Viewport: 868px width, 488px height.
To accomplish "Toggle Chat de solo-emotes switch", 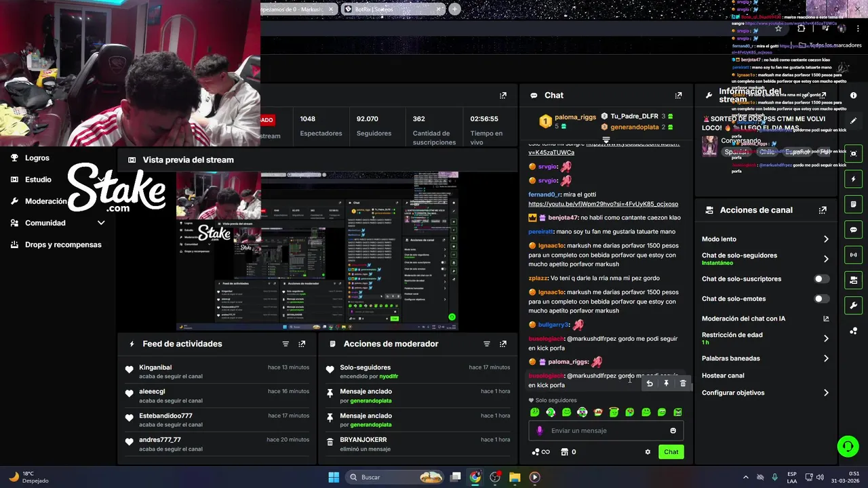I will click(x=821, y=299).
